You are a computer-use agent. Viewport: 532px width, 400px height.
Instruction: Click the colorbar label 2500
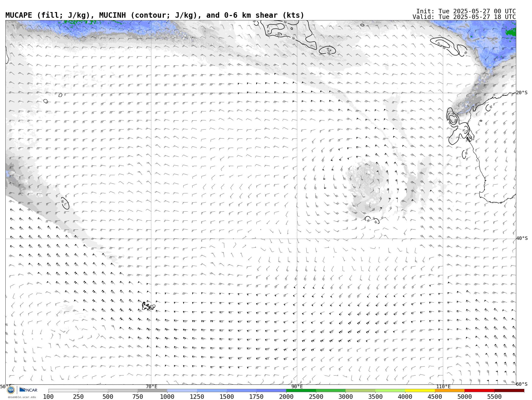[x=316, y=397]
